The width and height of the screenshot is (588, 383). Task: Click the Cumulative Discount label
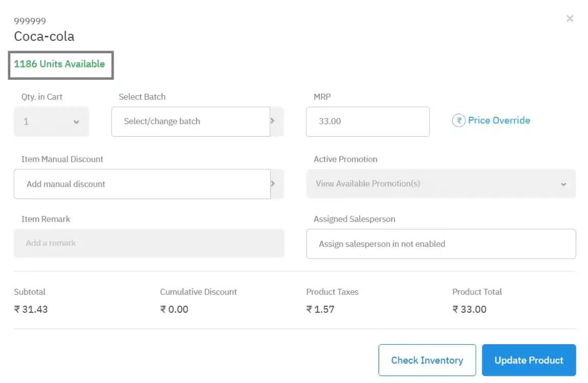(x=199, y=292)
